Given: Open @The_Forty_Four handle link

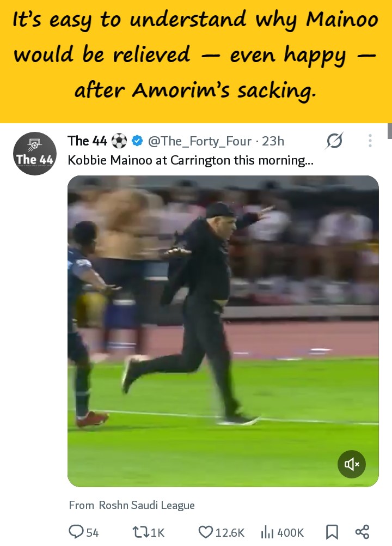Looking at the screenshot, I should pyautogui.click(x=200, y=141).
